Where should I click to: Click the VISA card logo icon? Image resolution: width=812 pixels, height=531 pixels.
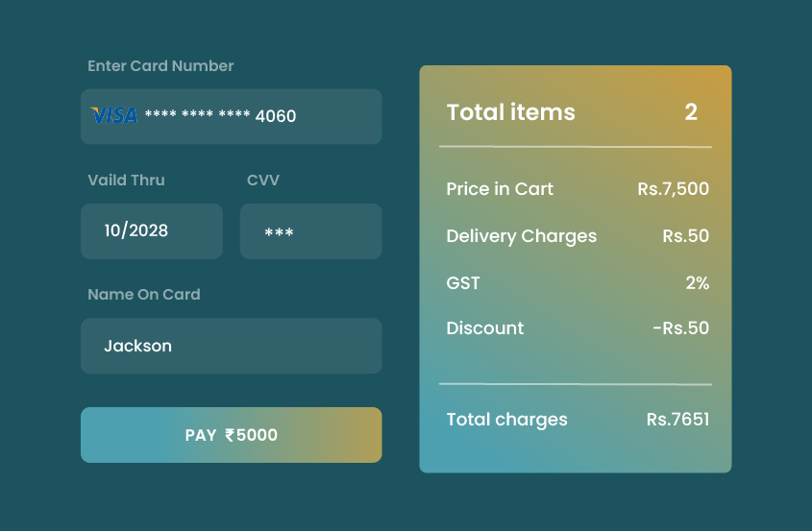114,115
